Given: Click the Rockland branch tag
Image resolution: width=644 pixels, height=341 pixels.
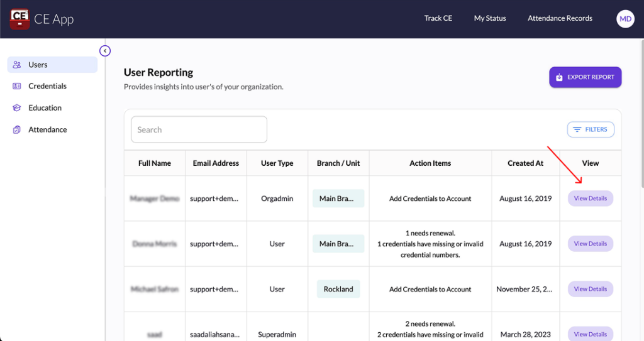Looking at the screenshot, I should pyautogui.click(x=338, y=289).
